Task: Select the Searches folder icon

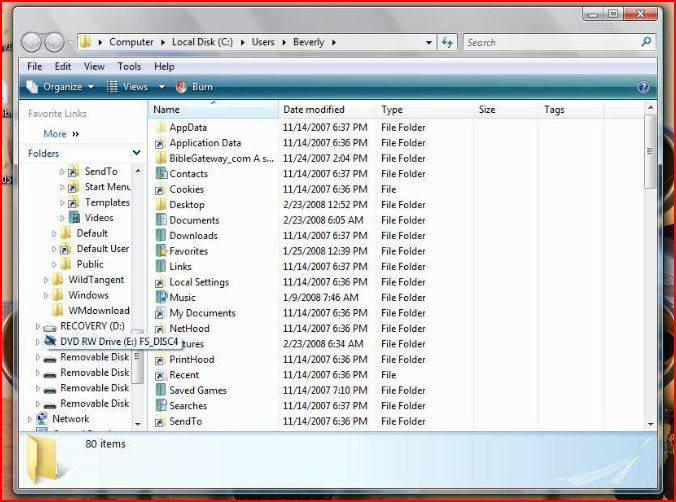Action: coord(161,405)
